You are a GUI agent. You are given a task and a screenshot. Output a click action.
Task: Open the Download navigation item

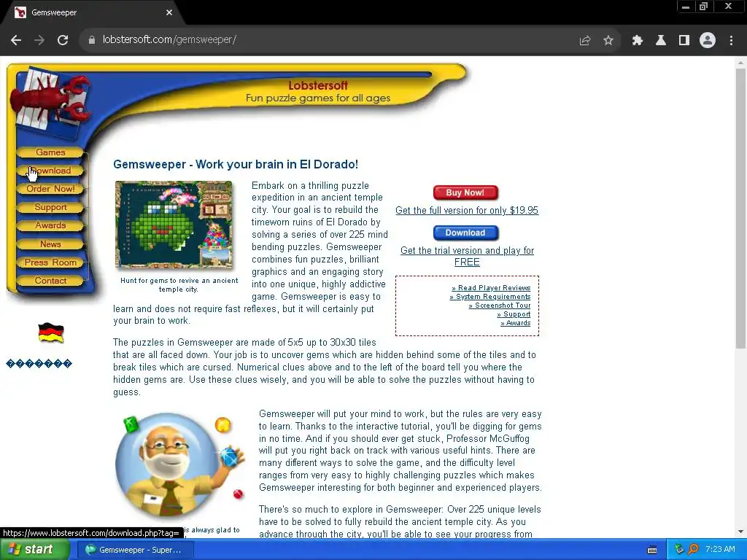[x=50, y=171]
